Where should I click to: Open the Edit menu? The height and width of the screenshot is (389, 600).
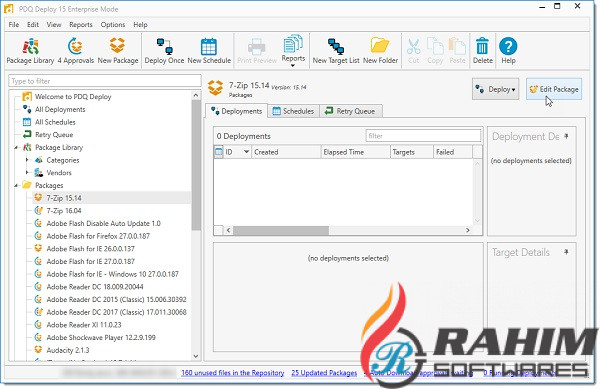tap(33, 24)
